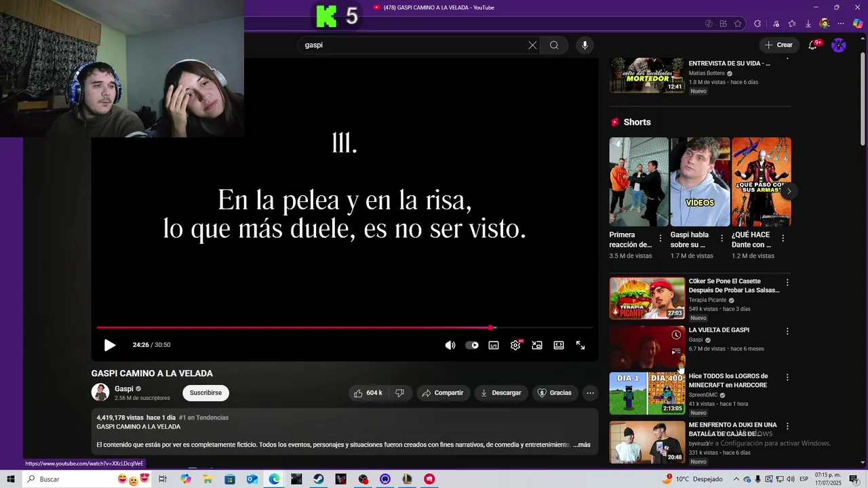Click the Compartir share button
Image resolution: width=868 pixels, height=488 pixels.
pos(442,393)
